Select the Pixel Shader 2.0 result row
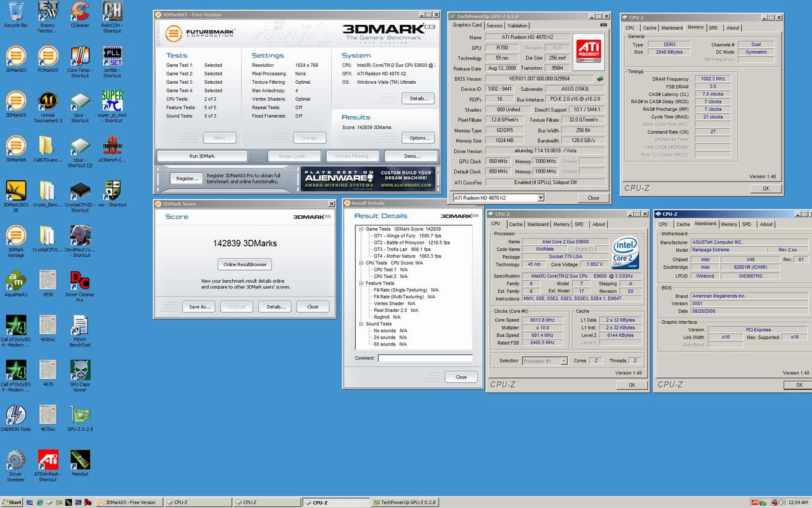This screenshot has height=508, width=812. 396,311
